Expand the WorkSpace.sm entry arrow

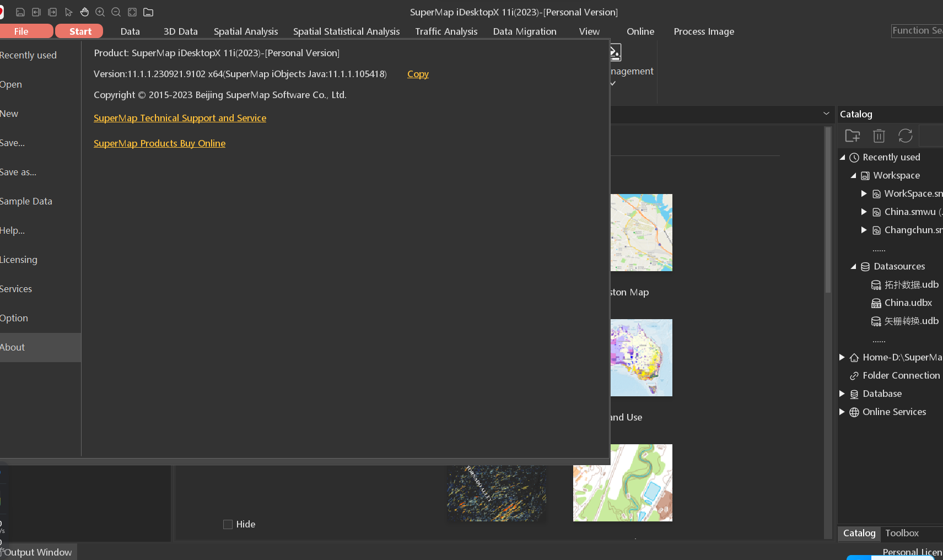(x=864, y=193)
